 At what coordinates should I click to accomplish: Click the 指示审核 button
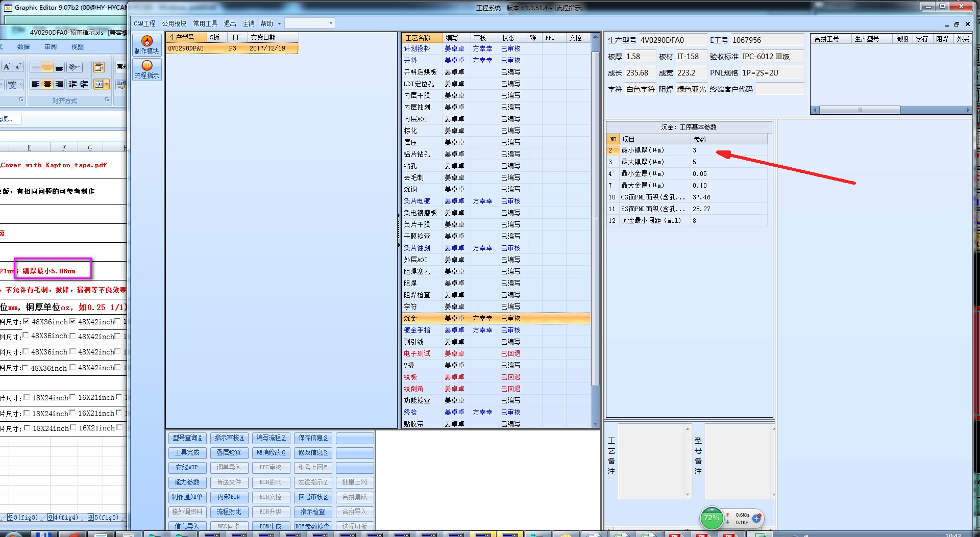(229, 438)
